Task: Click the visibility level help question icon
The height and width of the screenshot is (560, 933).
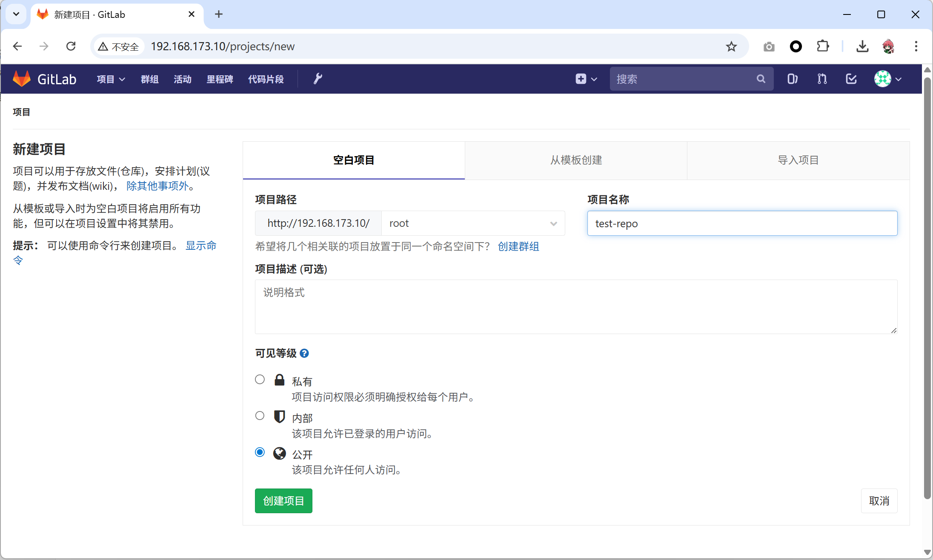Action: pos(304,353)
